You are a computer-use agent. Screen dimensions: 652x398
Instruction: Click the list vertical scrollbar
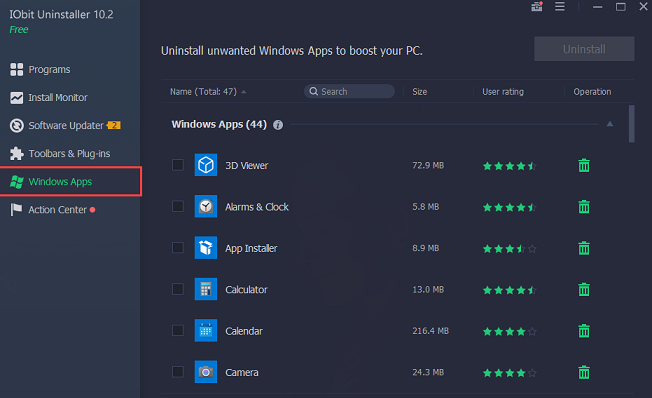click(632, 124)
